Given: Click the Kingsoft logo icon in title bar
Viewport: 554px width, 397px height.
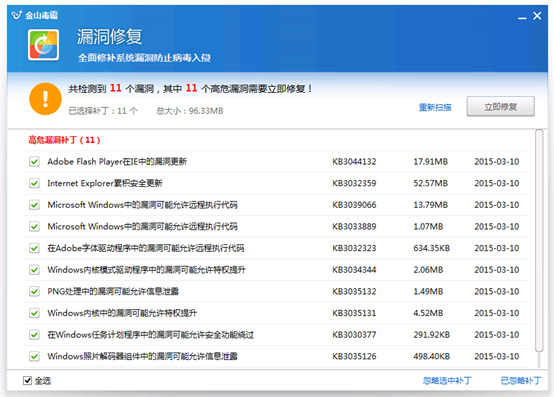Looking at the screenshot, I should tap(17, 15).
